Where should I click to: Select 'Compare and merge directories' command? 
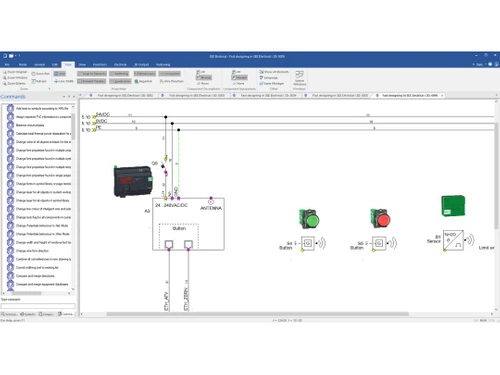pyautogui.click(x=35, y=276)
